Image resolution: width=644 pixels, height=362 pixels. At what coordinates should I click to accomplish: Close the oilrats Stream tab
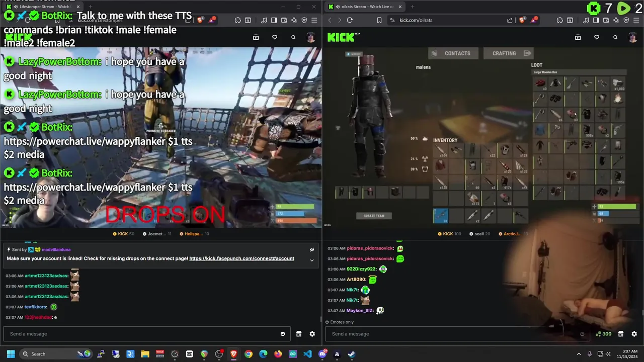(x=400, y=7)
